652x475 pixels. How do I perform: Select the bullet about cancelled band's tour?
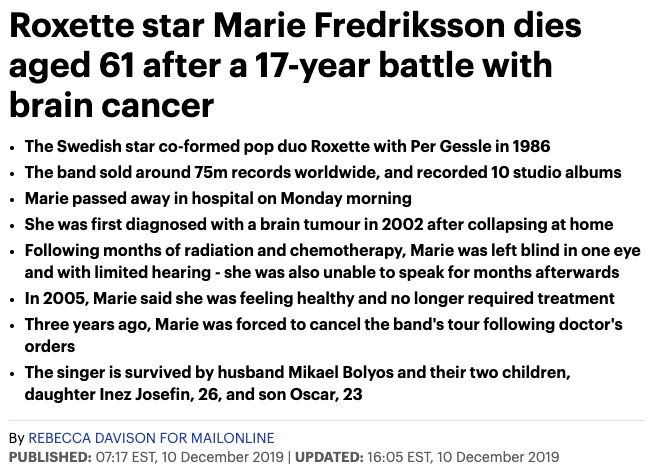(324, 335)
